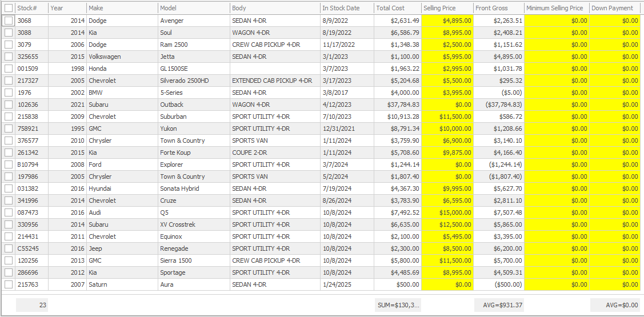Sort by the Make column header

click(122, 8)
